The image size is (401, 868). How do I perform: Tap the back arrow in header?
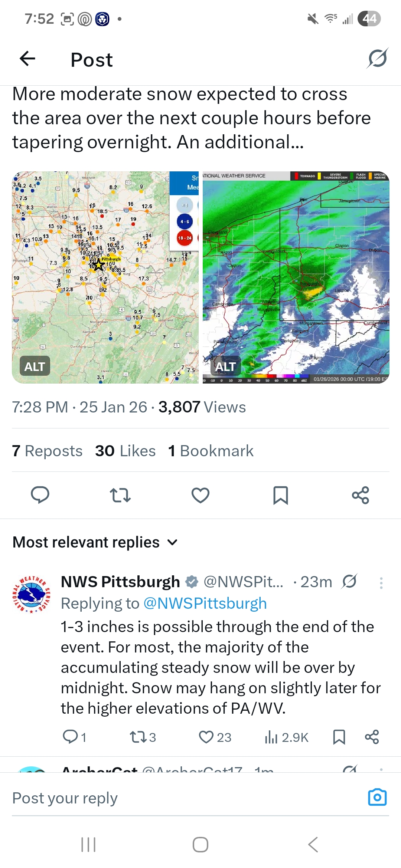click(x=27, y=59)
